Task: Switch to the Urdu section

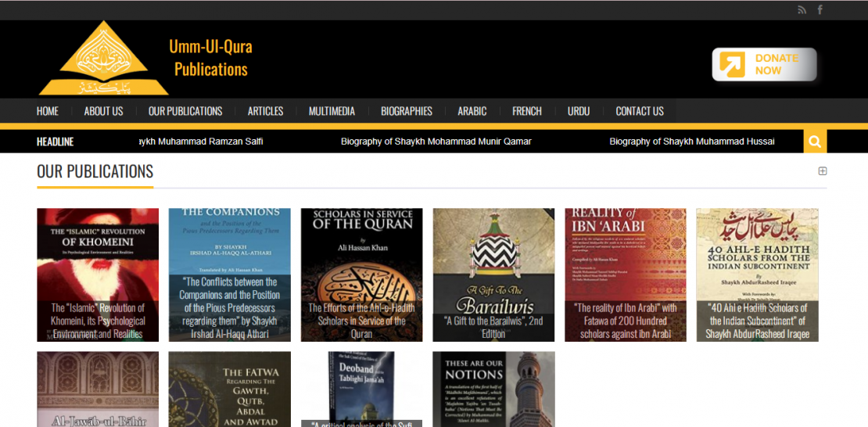Action: click(x=579, y=111)
